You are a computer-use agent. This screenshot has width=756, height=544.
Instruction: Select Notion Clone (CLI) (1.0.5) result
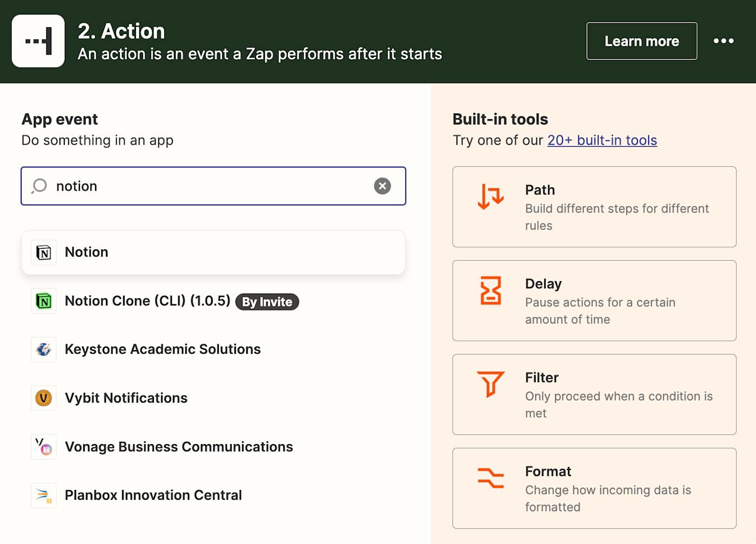(x=147, y=301)
